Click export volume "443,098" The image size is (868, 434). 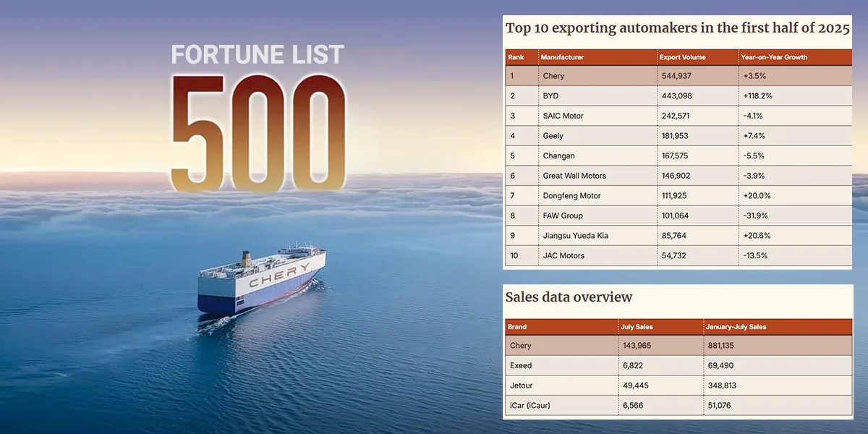tap(676, 95)
